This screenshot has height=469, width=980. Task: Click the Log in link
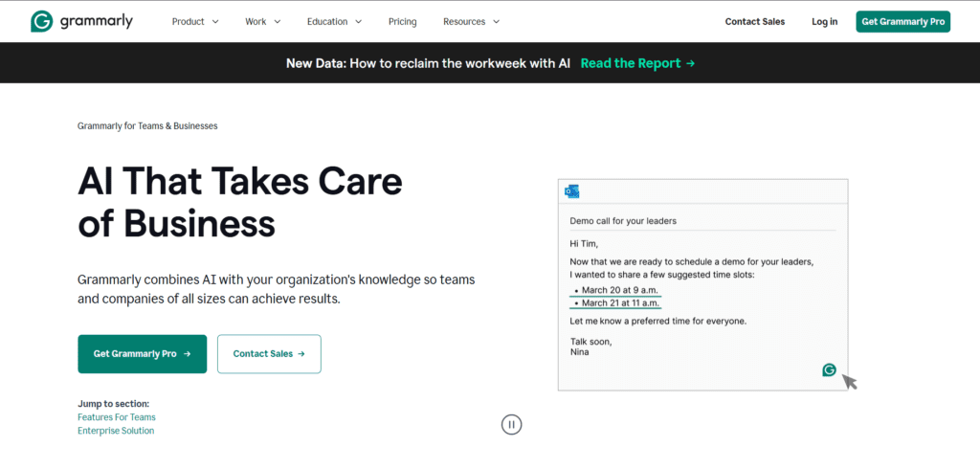coord(824,22)
